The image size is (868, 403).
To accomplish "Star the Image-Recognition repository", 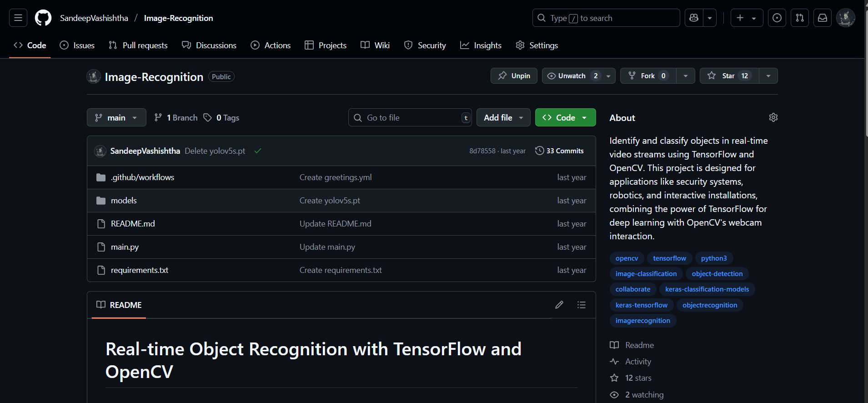I will 729,76.
